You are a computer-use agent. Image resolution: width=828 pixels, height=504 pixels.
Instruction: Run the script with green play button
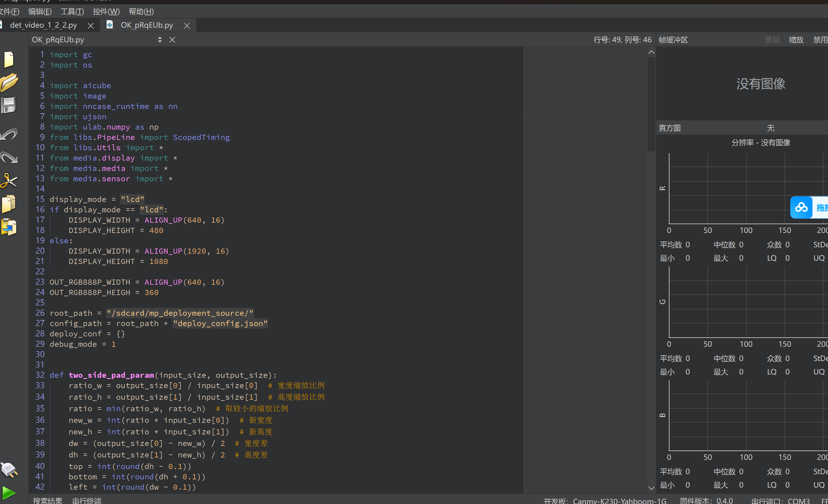coord(9,493)
